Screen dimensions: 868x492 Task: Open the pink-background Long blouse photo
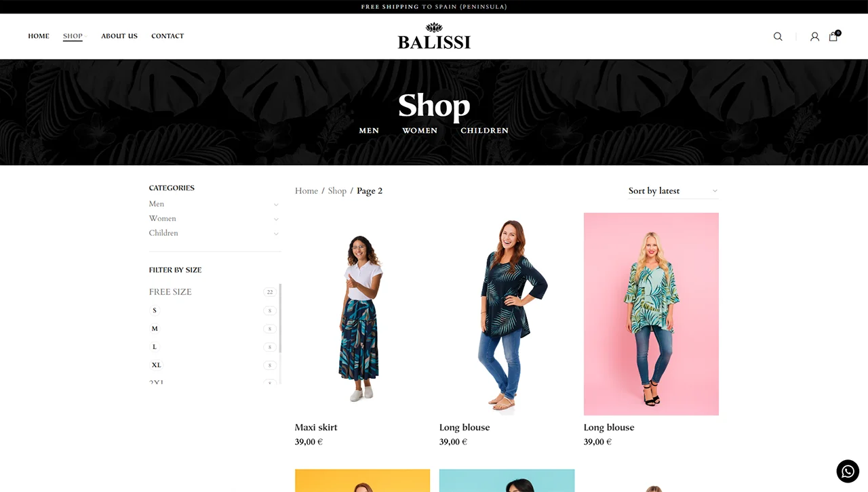click(651, 314)
